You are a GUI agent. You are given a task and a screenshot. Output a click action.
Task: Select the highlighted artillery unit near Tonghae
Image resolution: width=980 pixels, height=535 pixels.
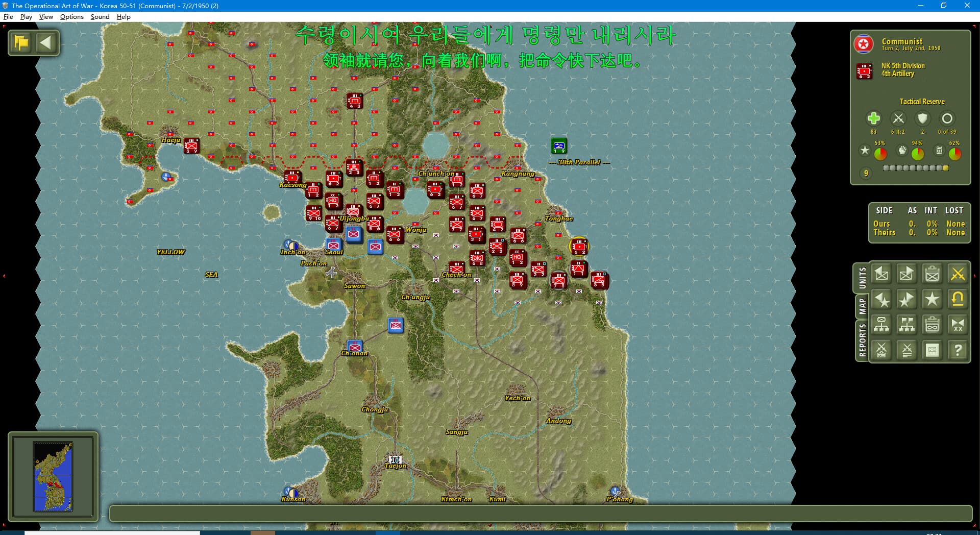point(579,247)
